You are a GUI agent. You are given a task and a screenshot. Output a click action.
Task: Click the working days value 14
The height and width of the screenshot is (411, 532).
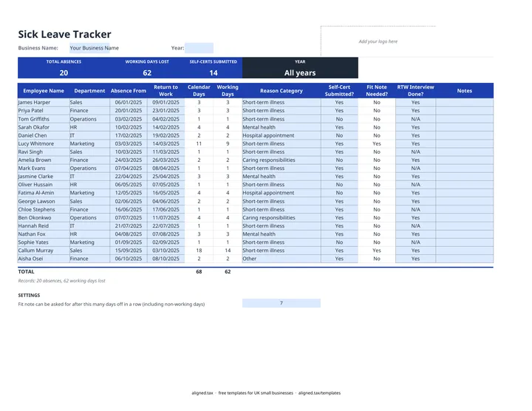tap(228, 251)
